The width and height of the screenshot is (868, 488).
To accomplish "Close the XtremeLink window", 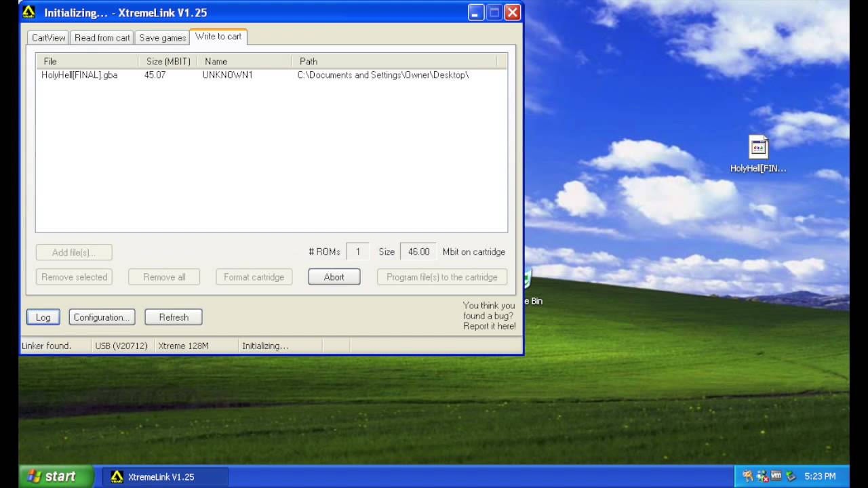I will 513,12.
